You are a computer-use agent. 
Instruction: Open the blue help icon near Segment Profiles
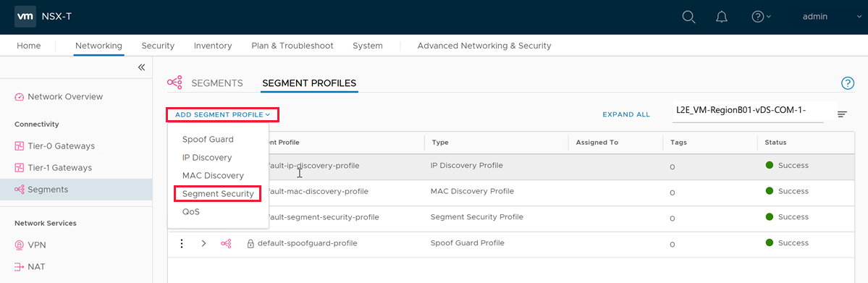(x=848, y=83)
